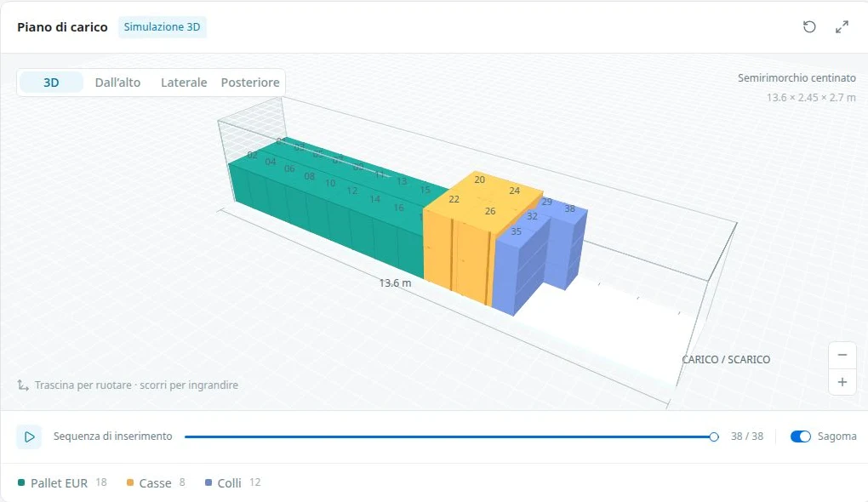868x502 pixels.
Task: Select yellow crate number 24
Action: [x=514, y=191]
